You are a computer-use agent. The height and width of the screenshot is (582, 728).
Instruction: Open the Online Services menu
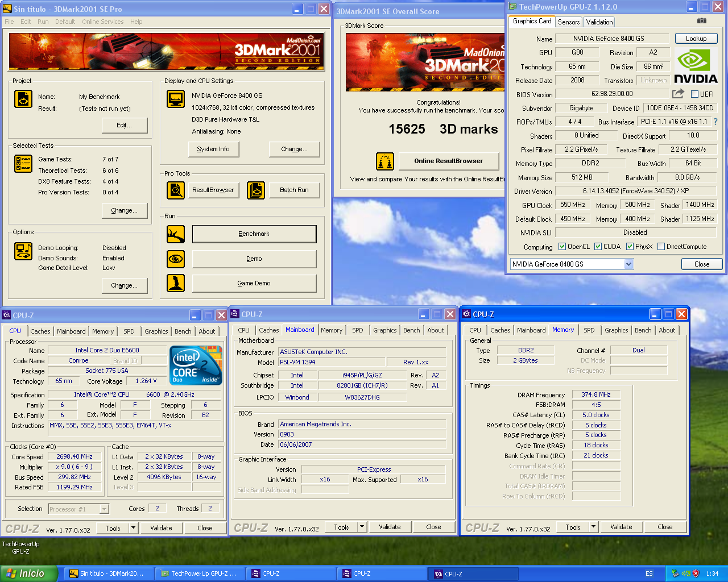click(x=103, y=22)
